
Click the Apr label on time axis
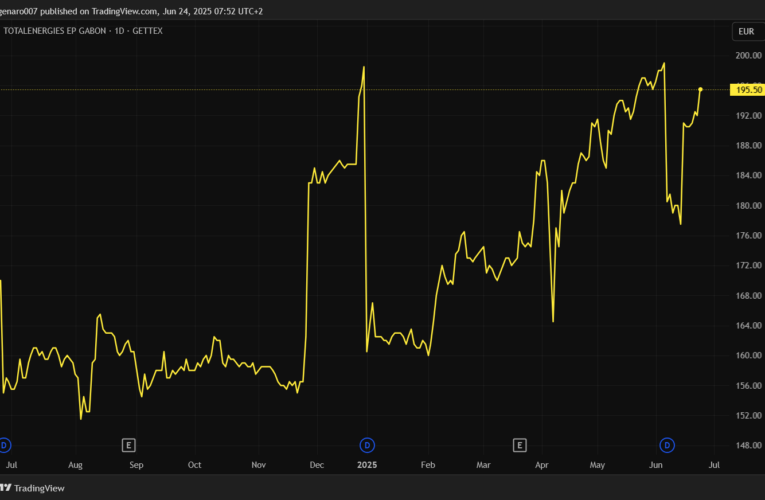point(542,465)
